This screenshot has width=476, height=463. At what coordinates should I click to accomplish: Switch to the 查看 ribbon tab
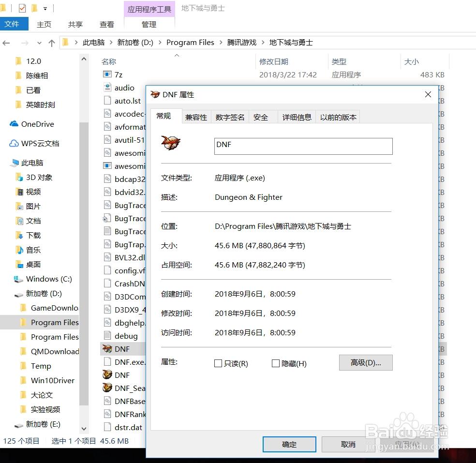107,24
